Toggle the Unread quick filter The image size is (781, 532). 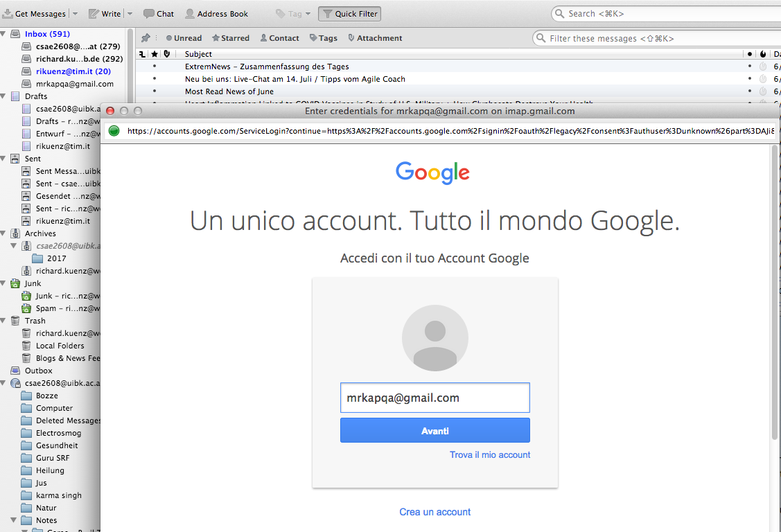point(184,38)
